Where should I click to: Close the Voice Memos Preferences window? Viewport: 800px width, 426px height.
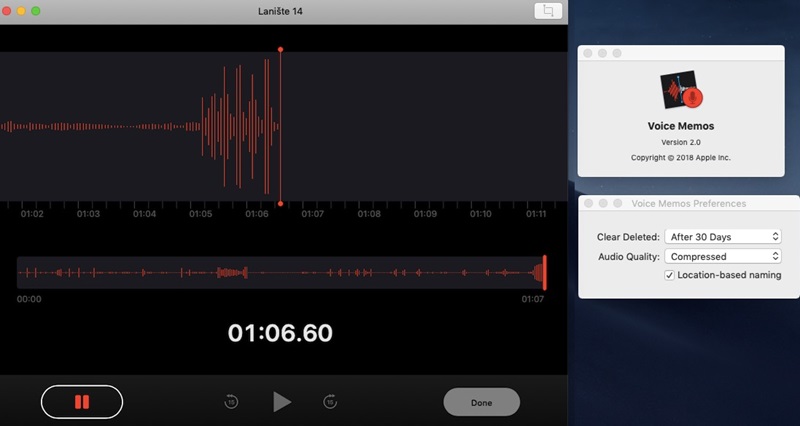[x=588, y=204]
